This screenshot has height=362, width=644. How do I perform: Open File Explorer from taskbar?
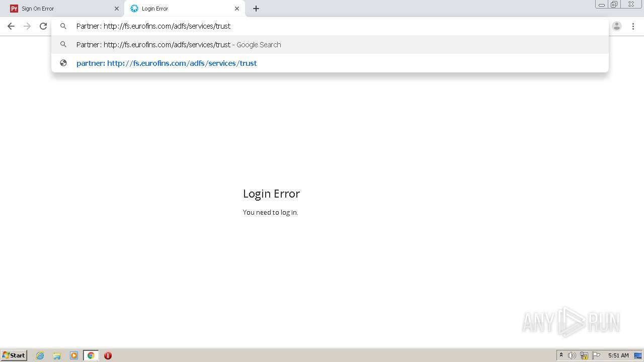point(57,355)
